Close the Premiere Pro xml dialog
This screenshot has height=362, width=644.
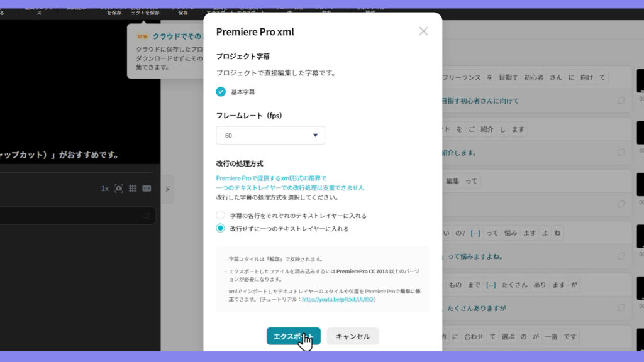pos(423,31)
